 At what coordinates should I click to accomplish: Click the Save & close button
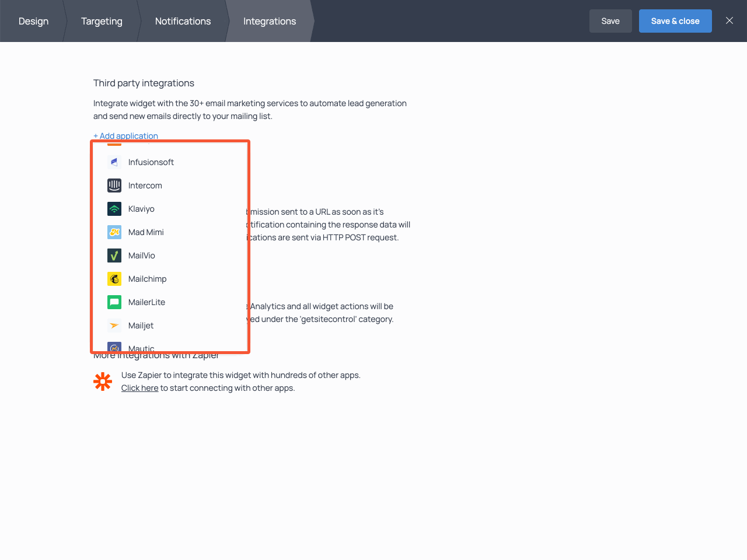675,20
